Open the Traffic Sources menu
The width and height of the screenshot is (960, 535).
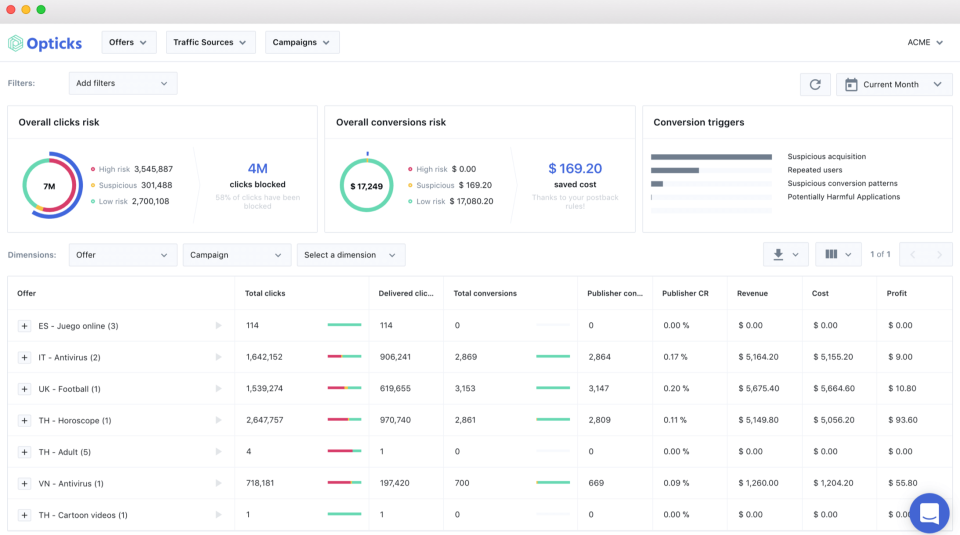[210, 42]
